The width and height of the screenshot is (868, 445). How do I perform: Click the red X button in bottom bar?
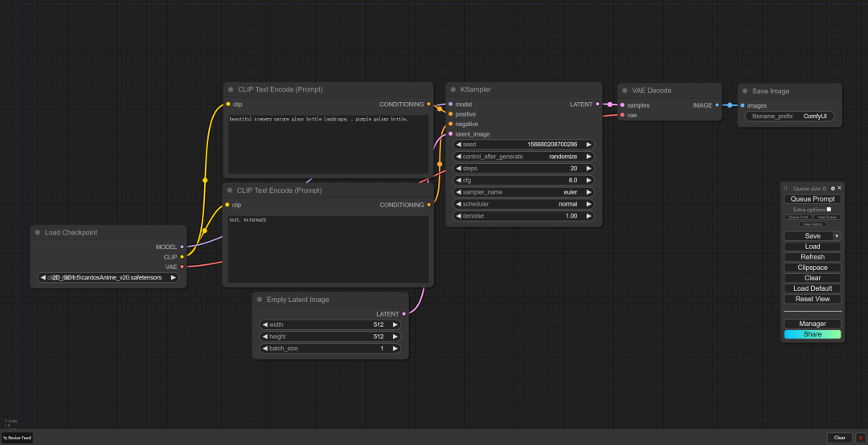click(861, 438)
